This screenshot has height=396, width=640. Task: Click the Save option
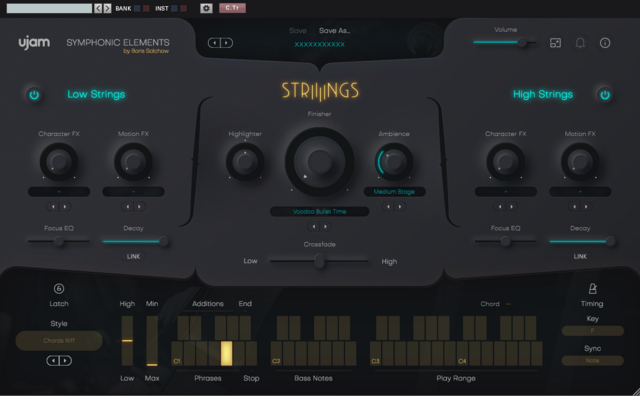(x=298, y=31)
